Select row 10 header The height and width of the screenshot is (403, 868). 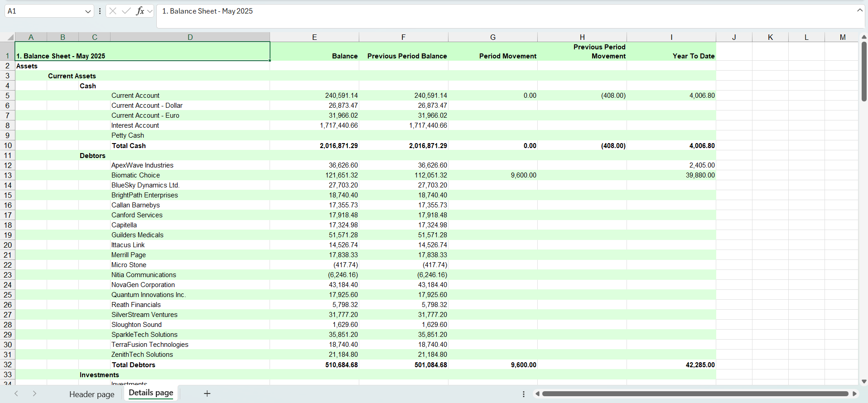8,145
